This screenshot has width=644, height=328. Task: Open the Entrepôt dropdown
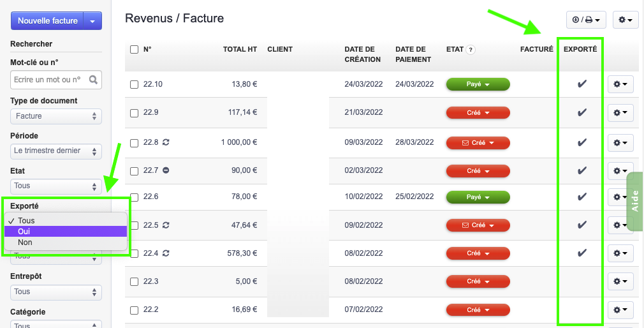tap(56, 292)
